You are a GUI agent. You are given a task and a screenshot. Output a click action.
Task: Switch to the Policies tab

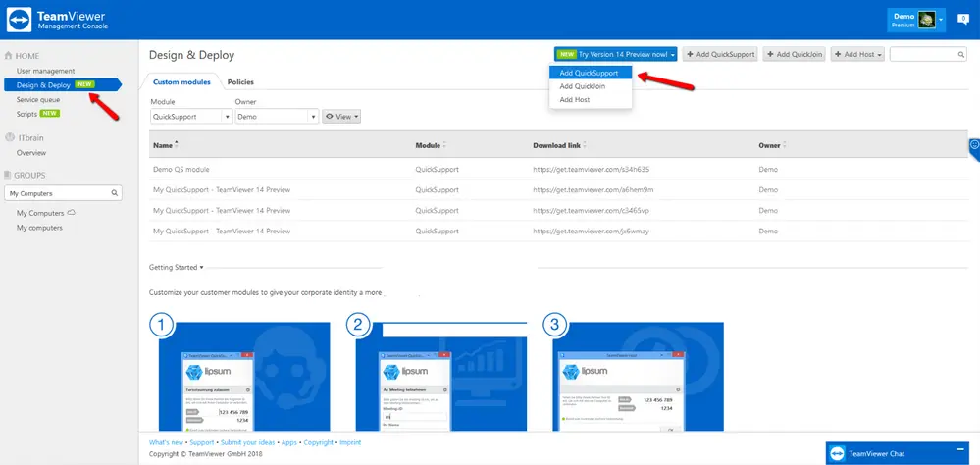(x=240, y=81)
